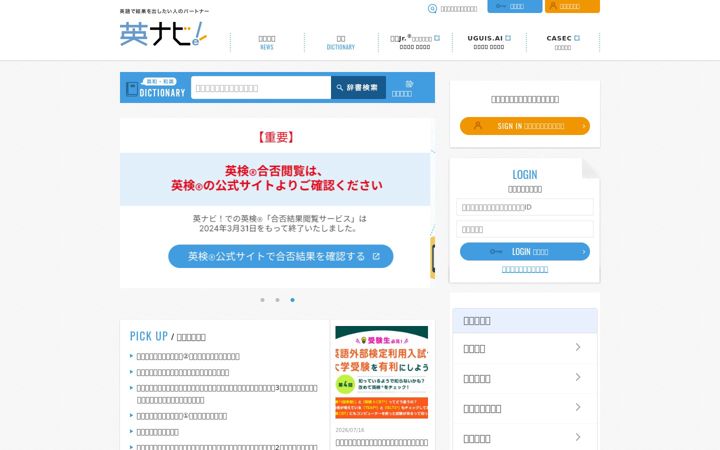Expand the second sidebar menu row chevron
This screenshot has width=720, height=450.
click(578, 377)
